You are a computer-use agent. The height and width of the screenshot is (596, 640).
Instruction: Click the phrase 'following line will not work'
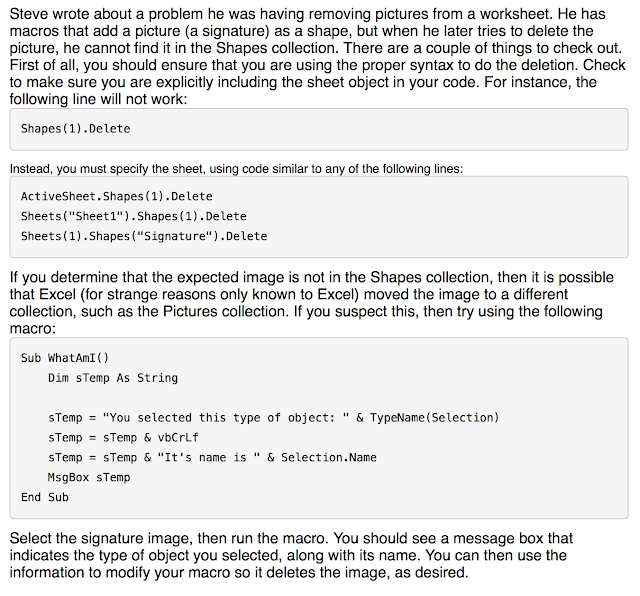[x=97, y=99]
